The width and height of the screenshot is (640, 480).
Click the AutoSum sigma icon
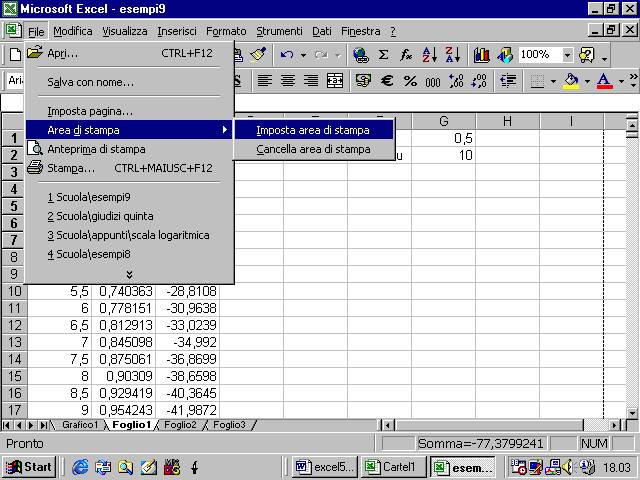tap(383, 54)
